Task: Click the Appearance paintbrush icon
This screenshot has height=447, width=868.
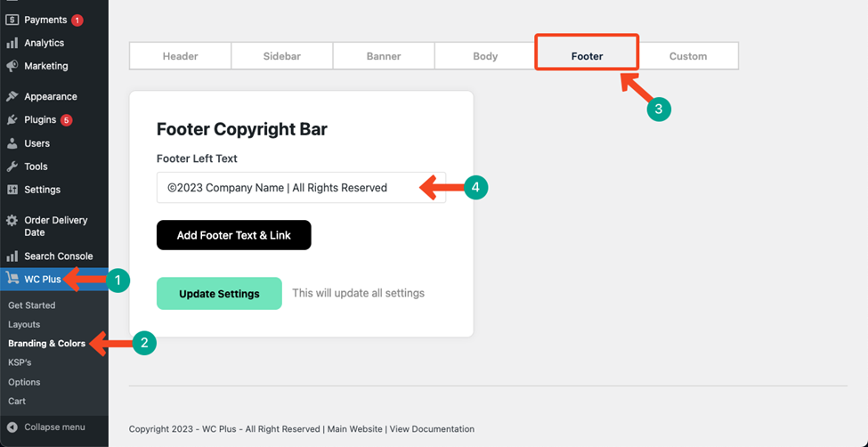Action: click(x=12, y=96)
